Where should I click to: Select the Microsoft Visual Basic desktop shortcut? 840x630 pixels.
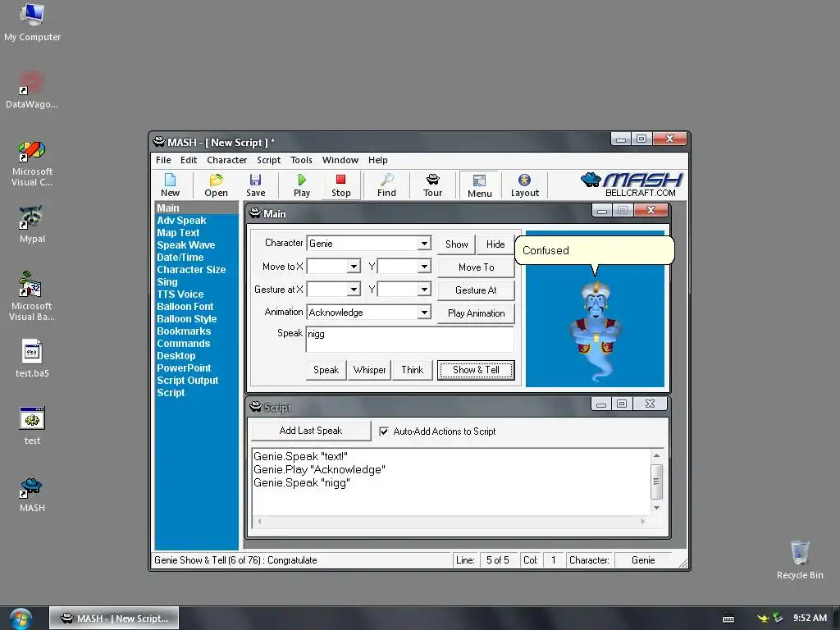[32, 295]
